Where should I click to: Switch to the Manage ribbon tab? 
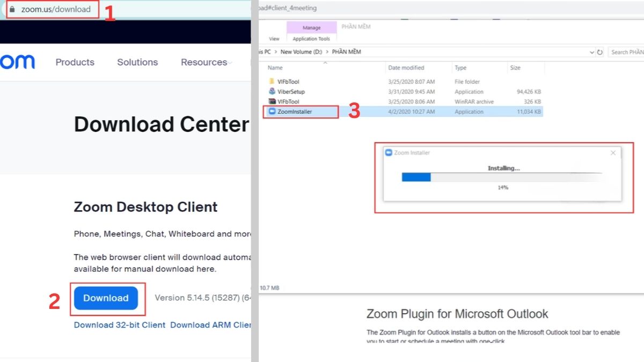tap(311, 27)
